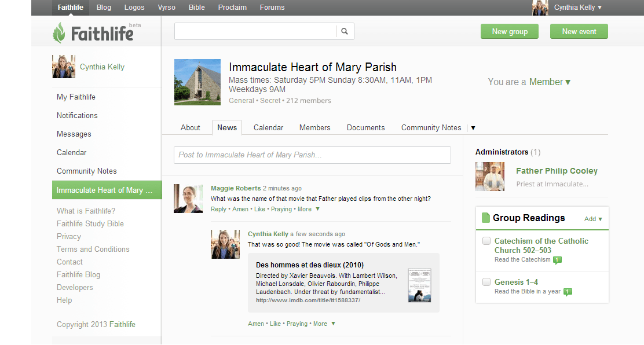Open the Documents tab

click(x=365, y=128)
